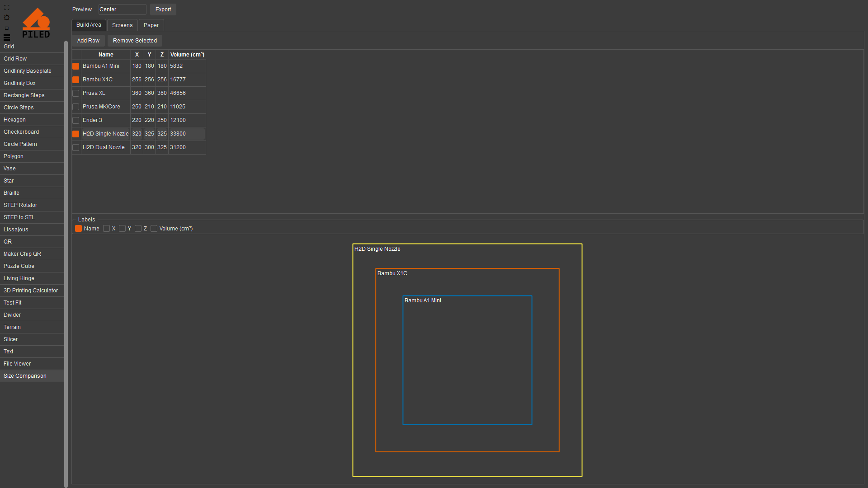Check the Prusa XL row checkbox
The width and height of the screenshot is (868, 488).
(76, 93)
